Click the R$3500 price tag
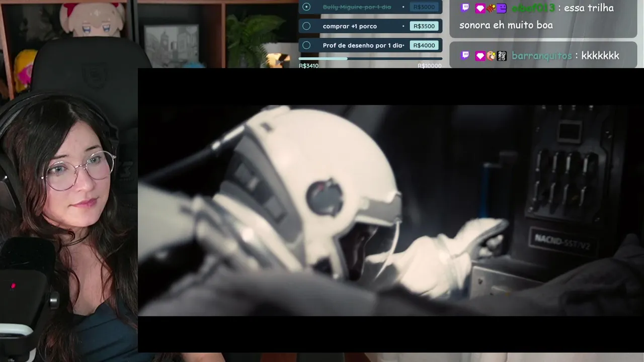Screen dimensions: 644x362 pos(424,26)
